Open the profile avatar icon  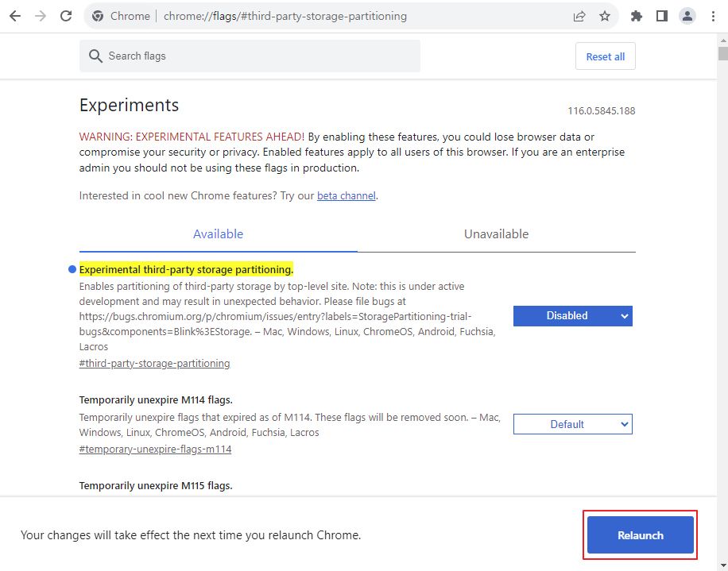coord(687,16)
